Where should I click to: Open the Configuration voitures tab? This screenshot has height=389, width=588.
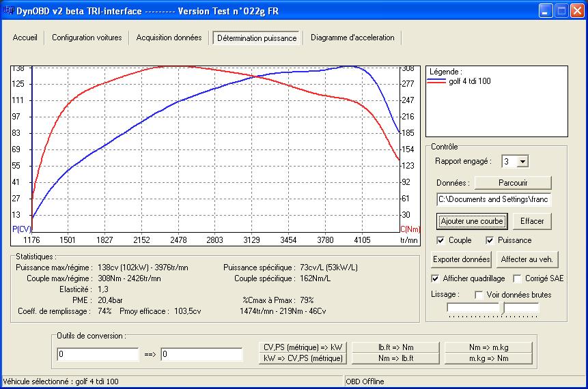click(x=87, y=38)
